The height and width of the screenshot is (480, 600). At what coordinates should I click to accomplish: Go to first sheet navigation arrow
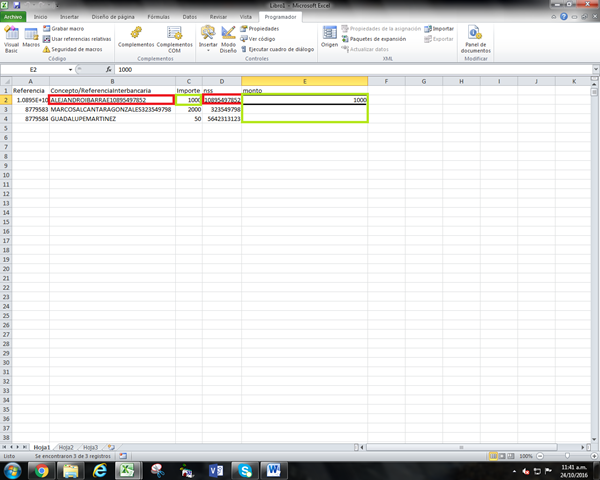pyautogui.click(x=4, y=447)
